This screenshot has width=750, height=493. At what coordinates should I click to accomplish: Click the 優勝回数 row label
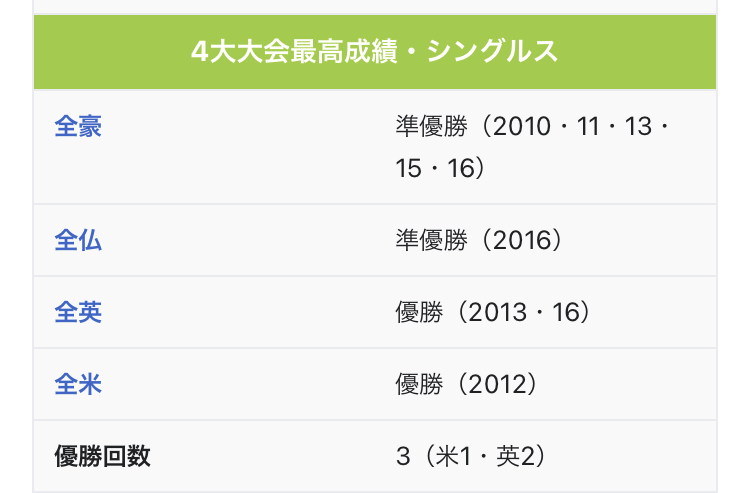coord(102,456)
